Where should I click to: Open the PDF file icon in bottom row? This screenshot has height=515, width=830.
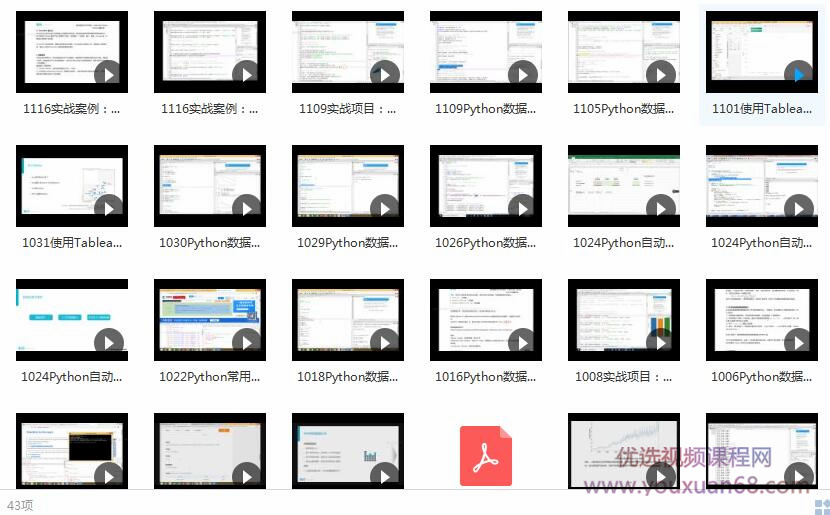point(485,456)
